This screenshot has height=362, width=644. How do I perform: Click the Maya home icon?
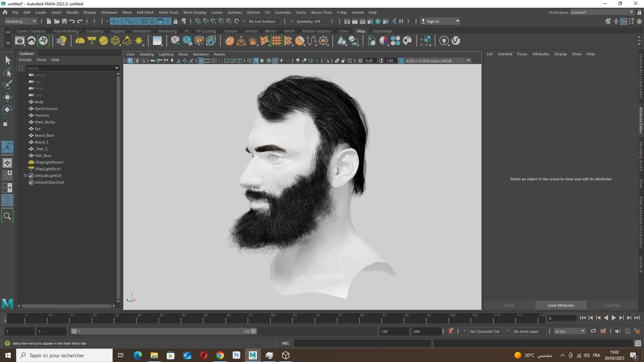(5, 12)
